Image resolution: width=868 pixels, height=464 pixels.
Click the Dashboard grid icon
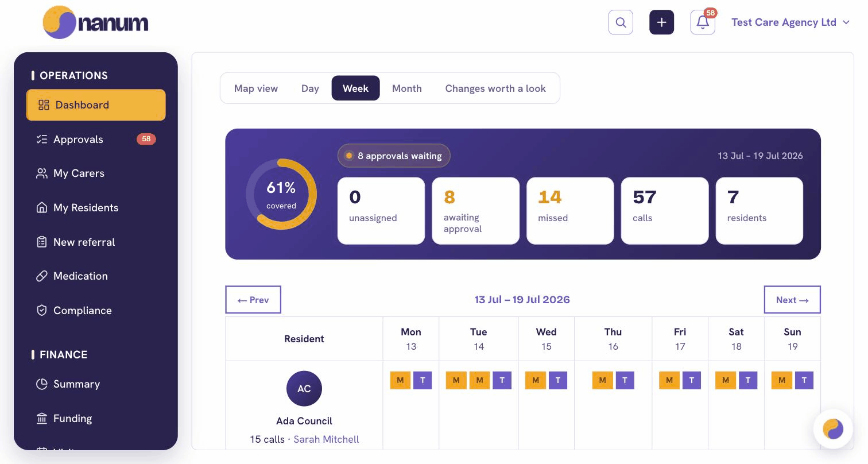click(44, 105)
